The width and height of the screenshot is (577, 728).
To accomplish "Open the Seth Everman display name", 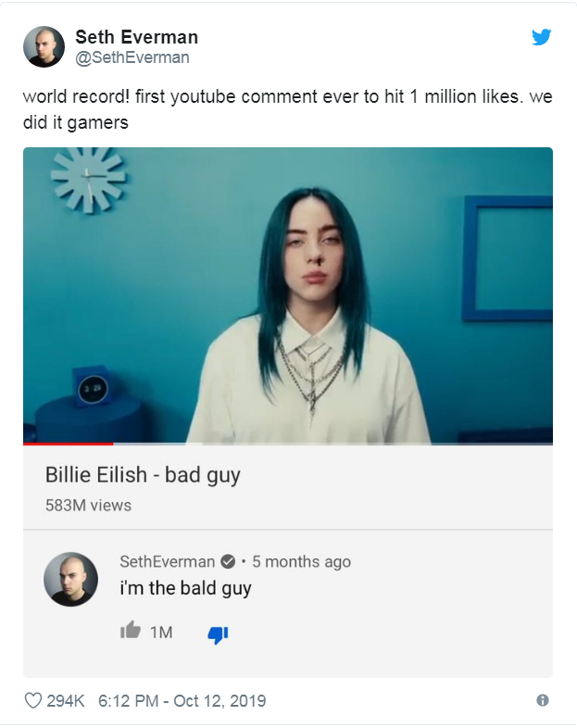I will coord(136,37).
